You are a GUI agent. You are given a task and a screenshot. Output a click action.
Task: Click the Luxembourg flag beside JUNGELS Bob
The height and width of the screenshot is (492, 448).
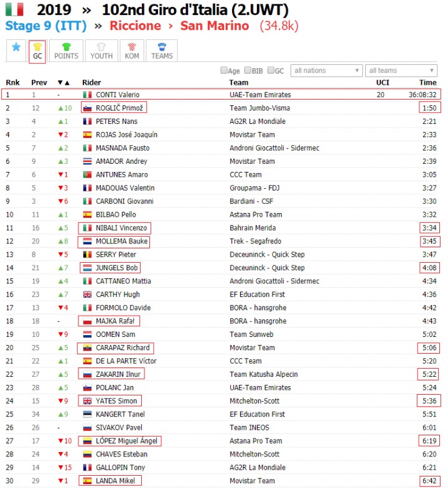87,268
